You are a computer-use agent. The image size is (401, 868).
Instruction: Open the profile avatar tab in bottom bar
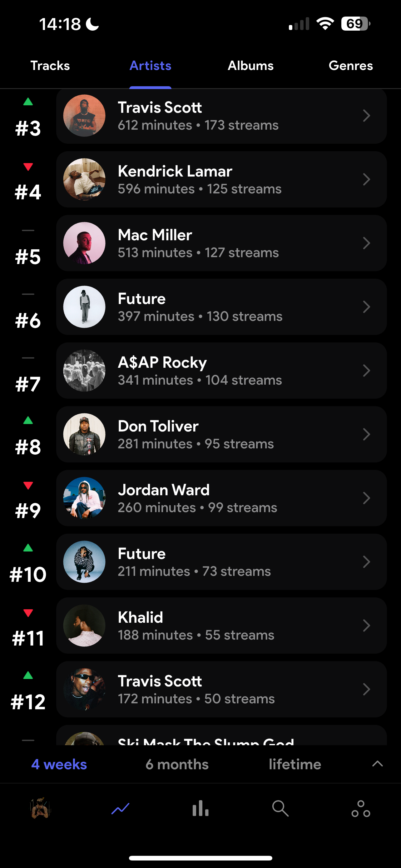click(40, 808)
